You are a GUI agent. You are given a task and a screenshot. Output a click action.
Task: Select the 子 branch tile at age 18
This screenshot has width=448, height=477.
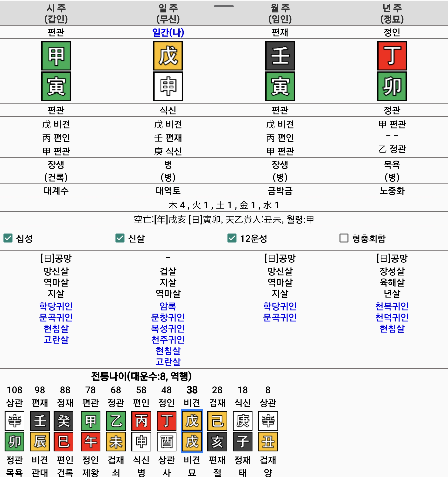[x=243, y=442]
